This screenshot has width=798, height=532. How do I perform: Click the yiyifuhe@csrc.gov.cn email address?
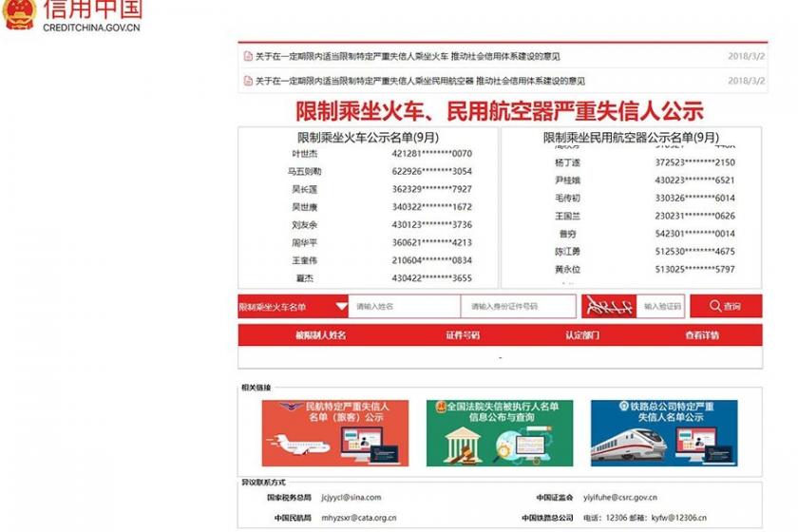(619, 498)
